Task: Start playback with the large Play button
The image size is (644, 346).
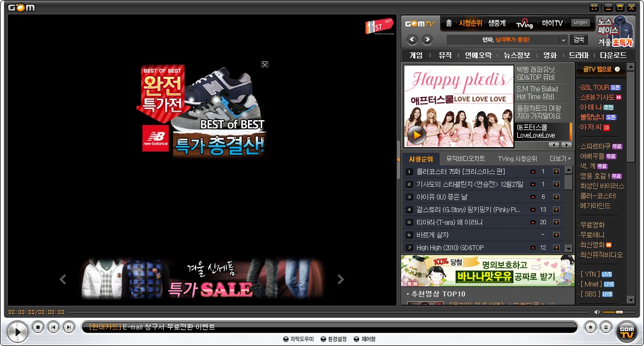Action: (x=18, y=332)
